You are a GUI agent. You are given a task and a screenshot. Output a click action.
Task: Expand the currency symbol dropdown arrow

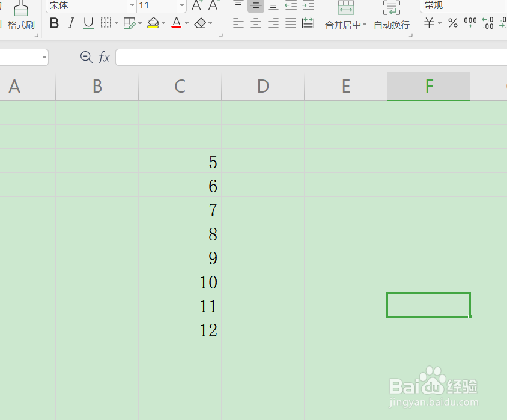(440, 23)
